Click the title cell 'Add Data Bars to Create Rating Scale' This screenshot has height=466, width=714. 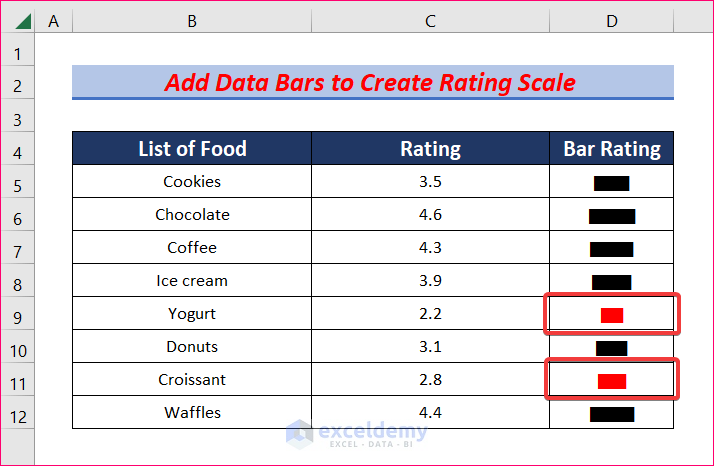coord(372,82)
